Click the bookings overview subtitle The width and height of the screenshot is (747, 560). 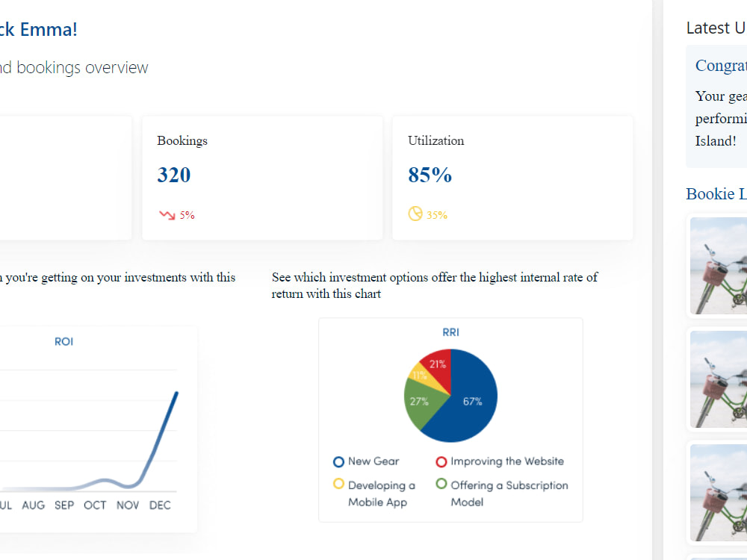(x=74, y=68)
